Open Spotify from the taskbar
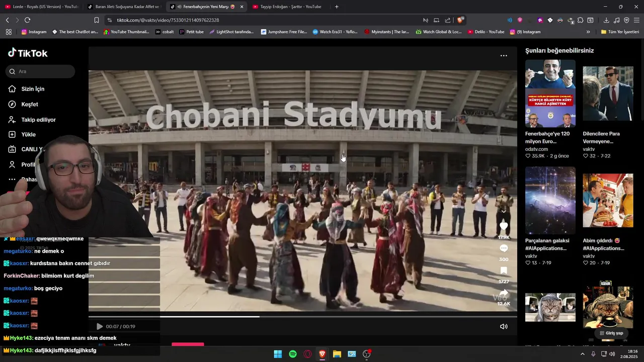This screenshot has height=362, width=644. tap(293, 354)
